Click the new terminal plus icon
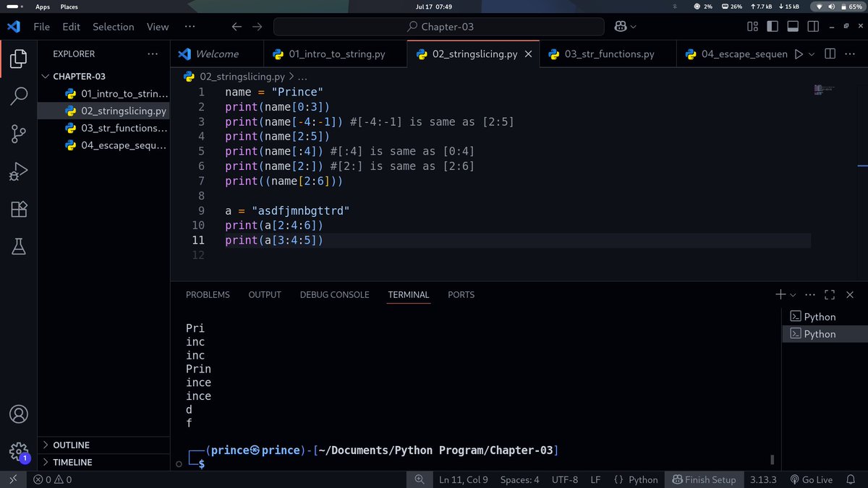The height and width of the screenshot is (488, 868). coord(780,295)
